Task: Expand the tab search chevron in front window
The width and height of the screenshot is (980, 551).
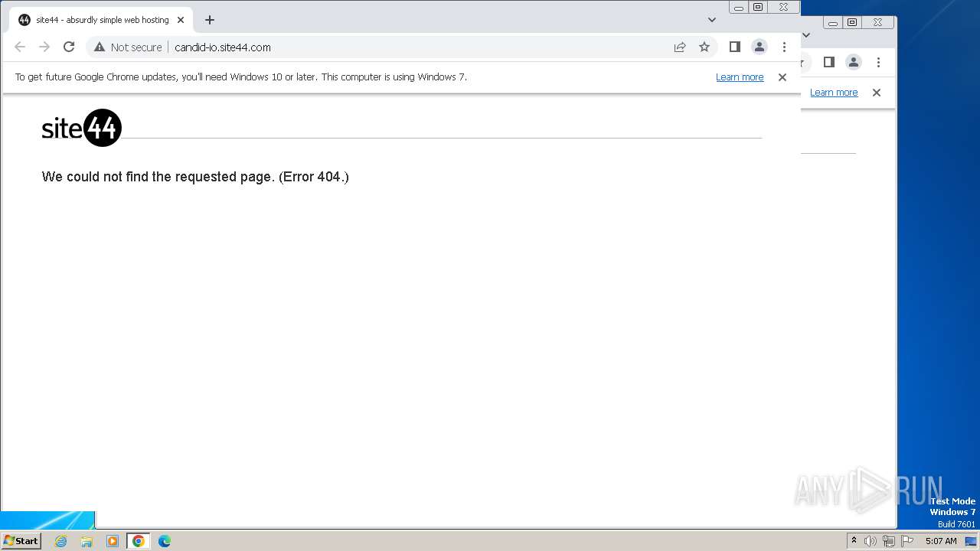Action: click(x=712, y=20)
